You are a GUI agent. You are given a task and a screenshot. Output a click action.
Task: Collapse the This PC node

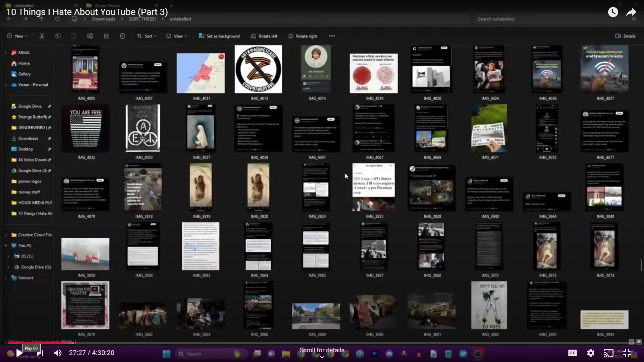click(x=5, y=246)
